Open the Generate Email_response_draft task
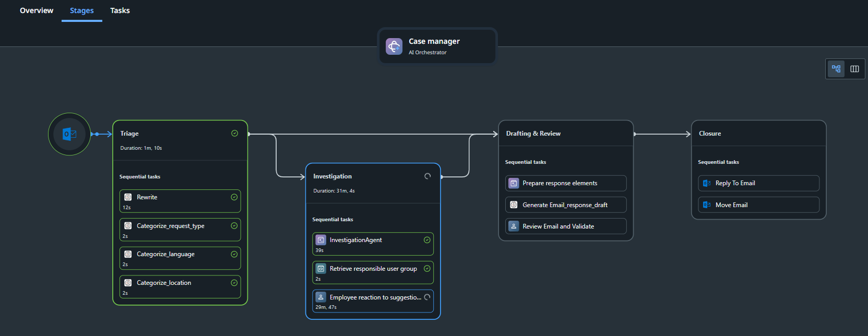 point(566,205)
